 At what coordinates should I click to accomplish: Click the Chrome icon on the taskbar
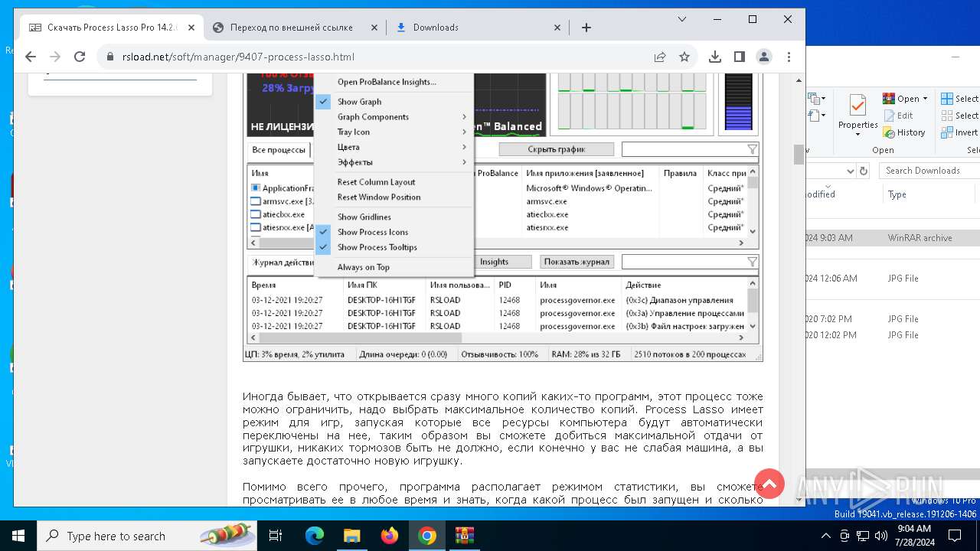[427, 536]
